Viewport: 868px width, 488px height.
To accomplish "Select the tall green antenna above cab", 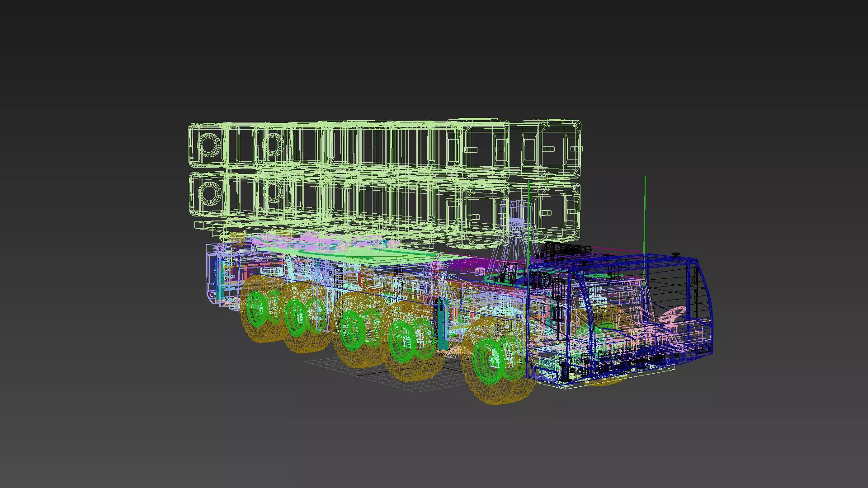I will tap(645, 212).
